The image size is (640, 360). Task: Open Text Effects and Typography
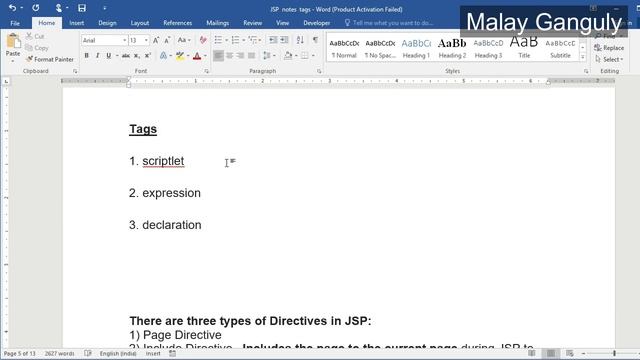pyautogui.click(x=163, y=56)
